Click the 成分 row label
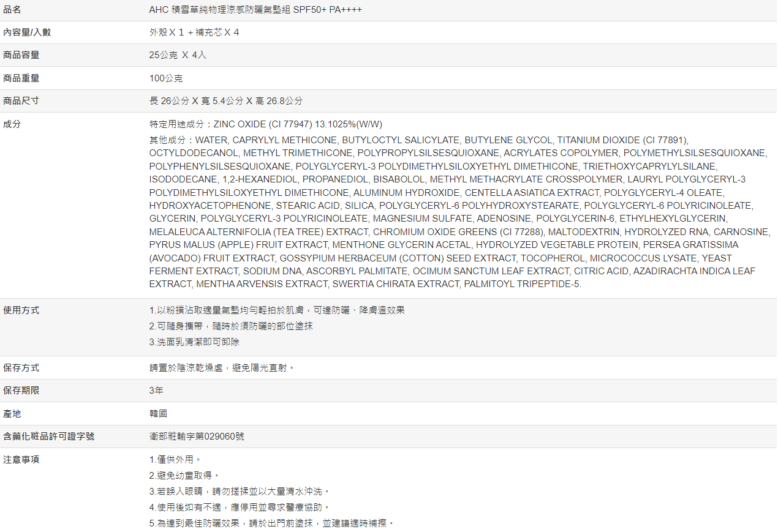 [12, 124]
